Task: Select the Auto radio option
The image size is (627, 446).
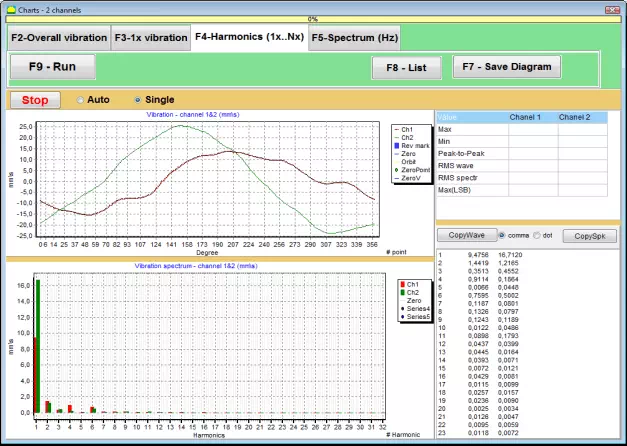Action: point(93,100)
